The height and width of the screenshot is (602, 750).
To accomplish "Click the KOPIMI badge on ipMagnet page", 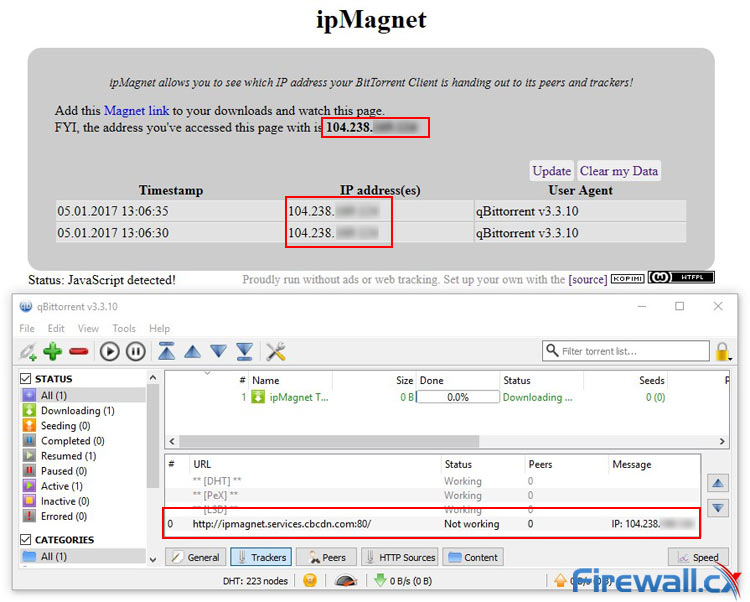I will tap(628, 278).
